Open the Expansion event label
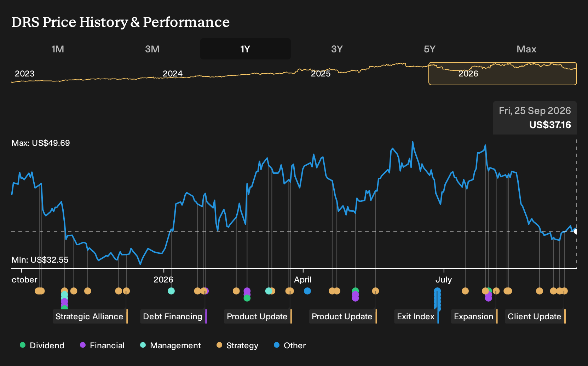The width and height of the screenshot is (588, 366). point(474,316)
